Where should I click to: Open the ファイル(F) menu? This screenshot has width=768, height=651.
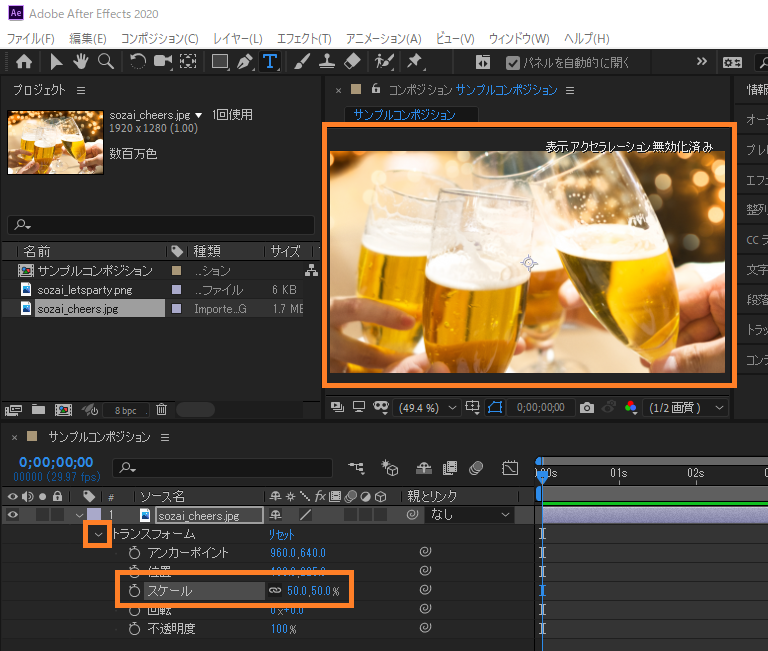click(31, 38)
